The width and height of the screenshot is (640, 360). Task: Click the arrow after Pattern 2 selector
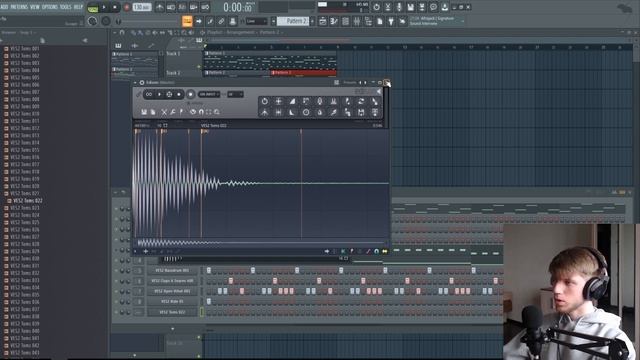pyautogui.click(x=312, y=21)
